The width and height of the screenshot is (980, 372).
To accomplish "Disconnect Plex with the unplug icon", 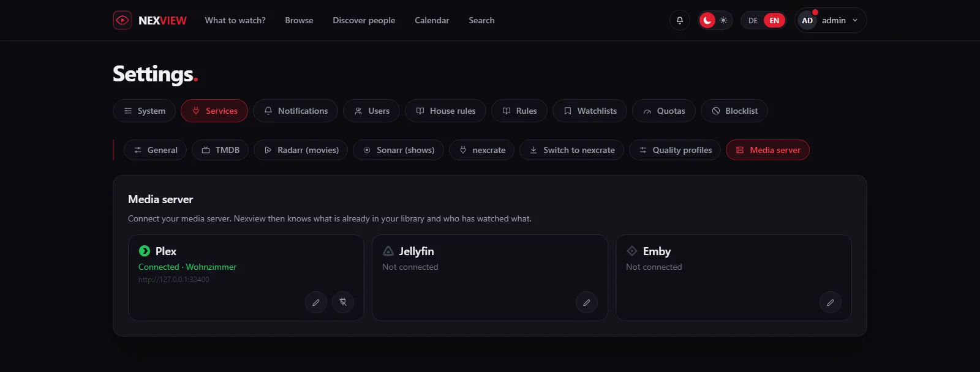I will 343,302.
